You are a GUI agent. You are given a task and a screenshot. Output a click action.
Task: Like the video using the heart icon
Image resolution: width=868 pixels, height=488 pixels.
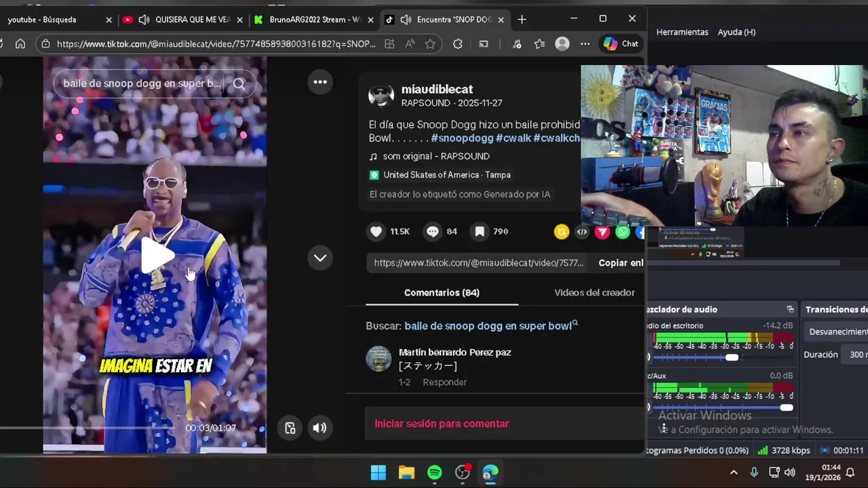tap(376, 232)
